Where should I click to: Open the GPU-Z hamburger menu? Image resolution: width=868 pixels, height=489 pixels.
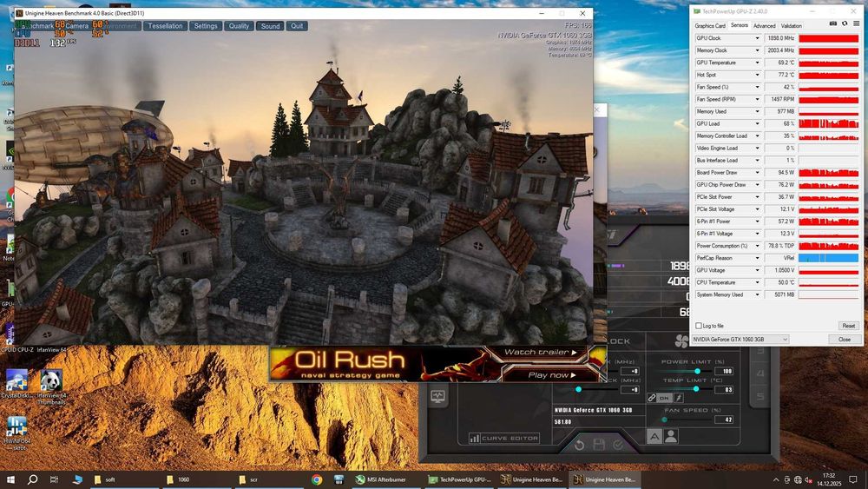(857, 23)
